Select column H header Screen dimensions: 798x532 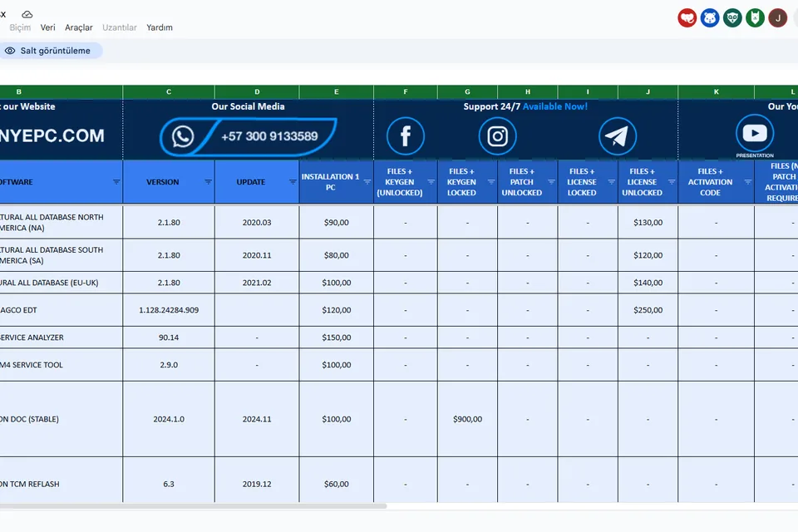click(x=528, y=92)
